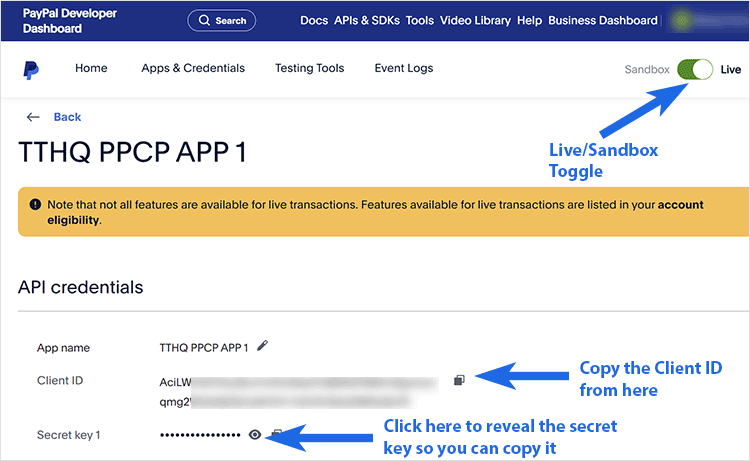Click the Sandbox label

coord(647,70)
